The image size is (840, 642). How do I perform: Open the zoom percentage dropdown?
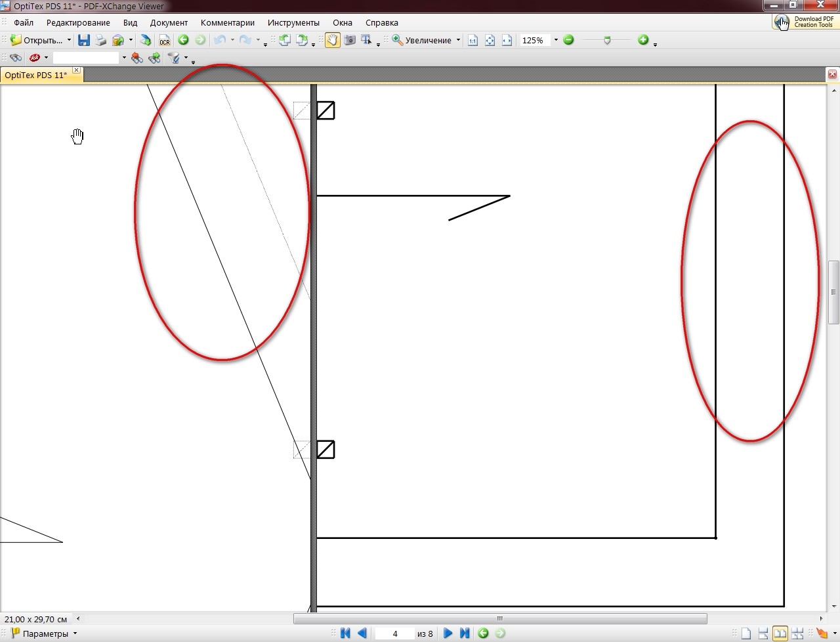556,40
